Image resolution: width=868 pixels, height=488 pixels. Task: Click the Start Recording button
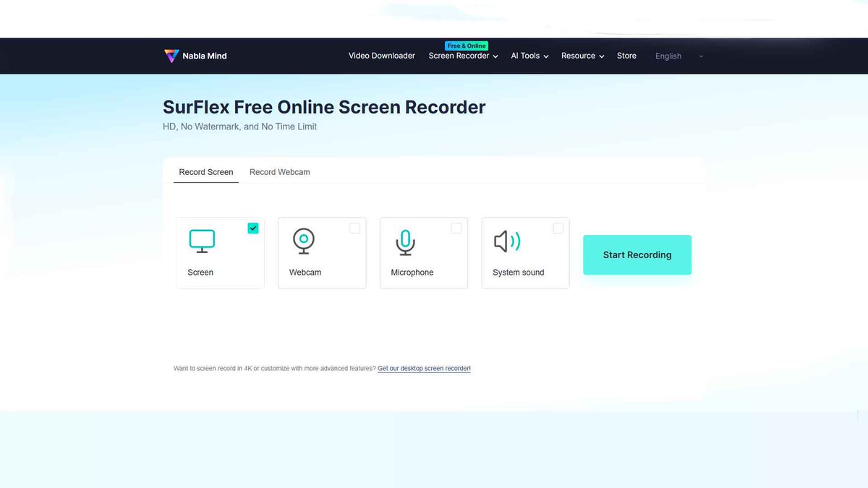pyautogui.click(x=637, y=254)
